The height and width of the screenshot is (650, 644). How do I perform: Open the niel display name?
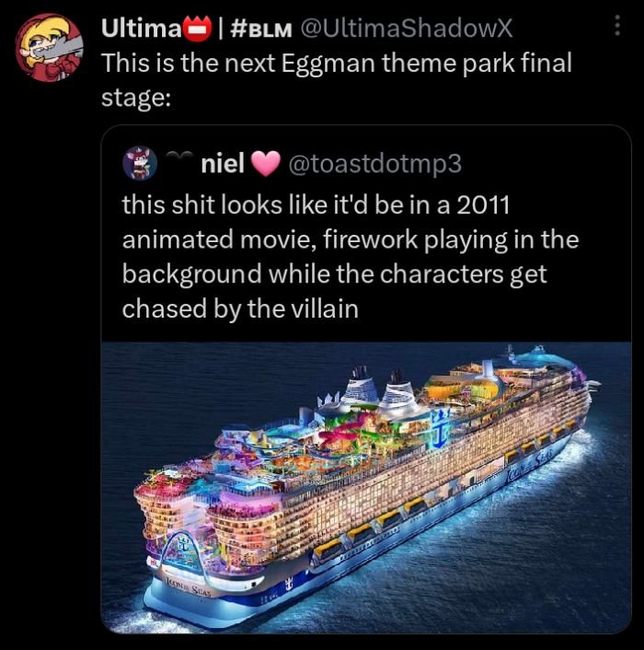(223, 163)
